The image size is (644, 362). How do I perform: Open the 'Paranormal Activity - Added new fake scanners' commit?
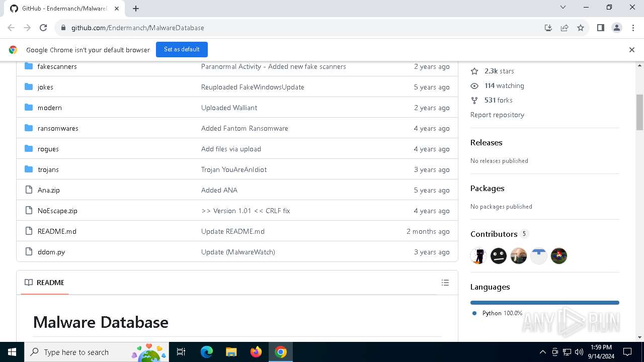(273, 66)
